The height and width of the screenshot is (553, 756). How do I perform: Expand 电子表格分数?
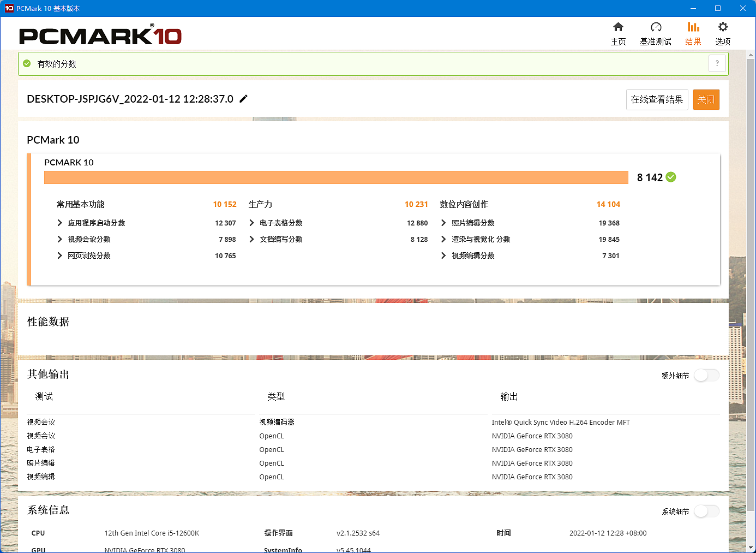[x=251, y=223]
